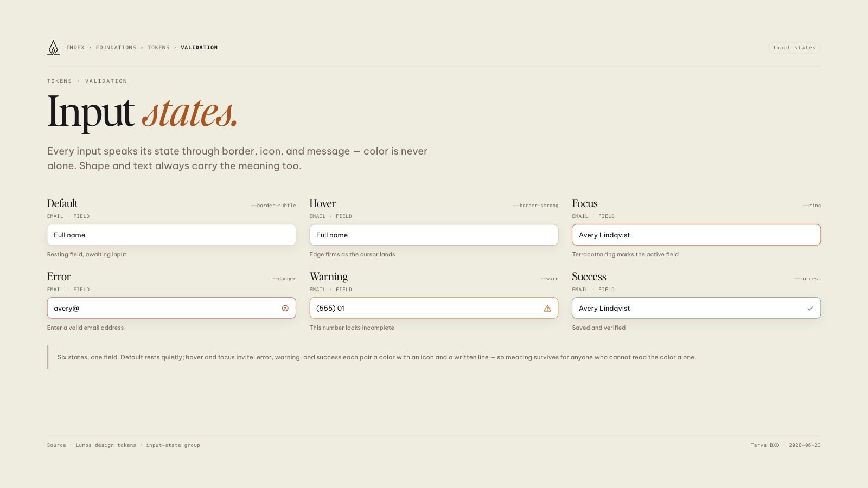The height and width of the screenshot is (488, 868).
Task: Click the error circle-x icon
Action: coord(285,308)
